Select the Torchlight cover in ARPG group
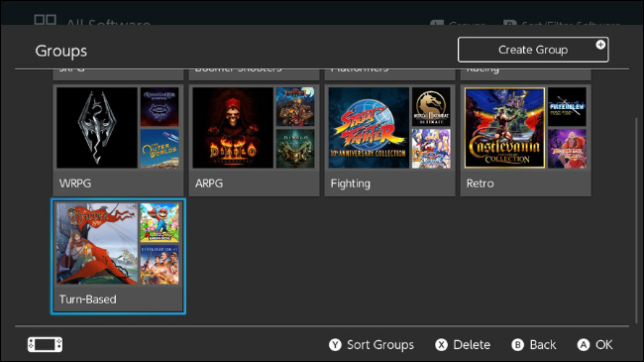 pyautogui.click(x=295, y=106)
